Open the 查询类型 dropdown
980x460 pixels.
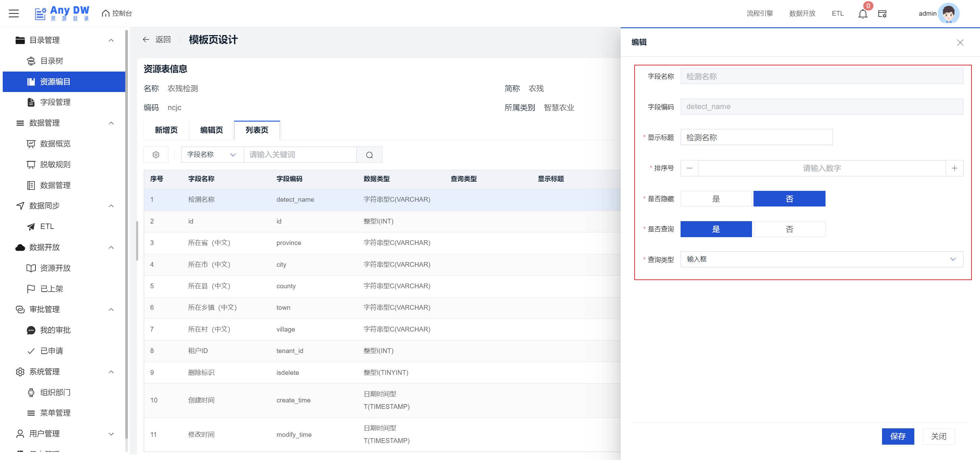tap(821, 259)
